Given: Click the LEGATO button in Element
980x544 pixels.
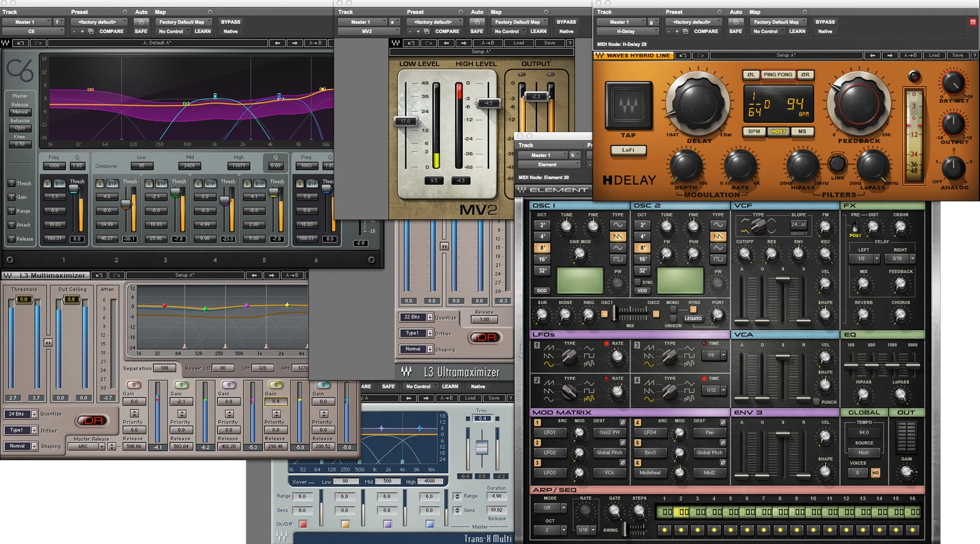Looking at the screenshot, I should [693, 318].
